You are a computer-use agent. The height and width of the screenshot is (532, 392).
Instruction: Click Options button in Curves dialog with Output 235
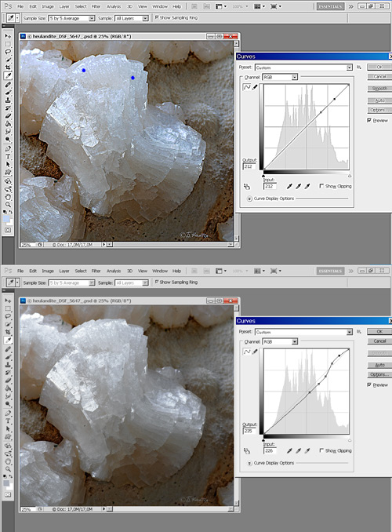click(379, 374)
